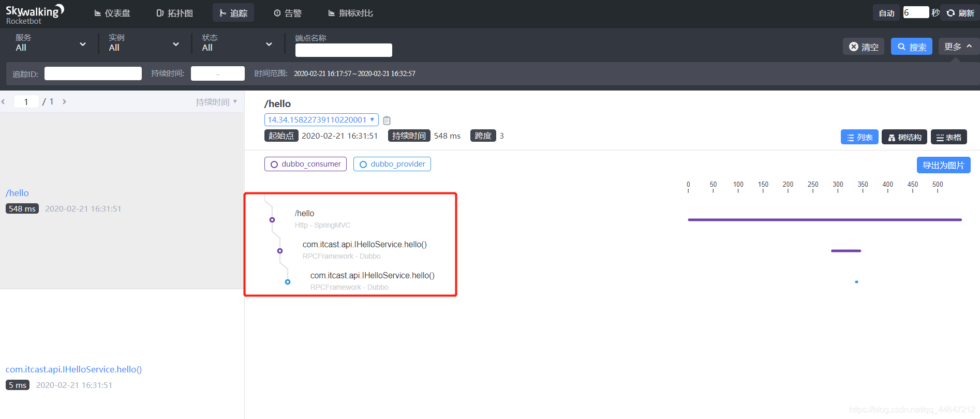Click the 跨度 span count label
Image resolution: width=980 pixels, height=419 pixels.
point(483,136)
